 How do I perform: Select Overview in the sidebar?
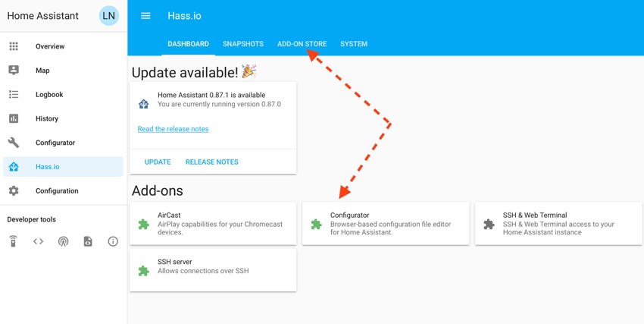(50, 46)
